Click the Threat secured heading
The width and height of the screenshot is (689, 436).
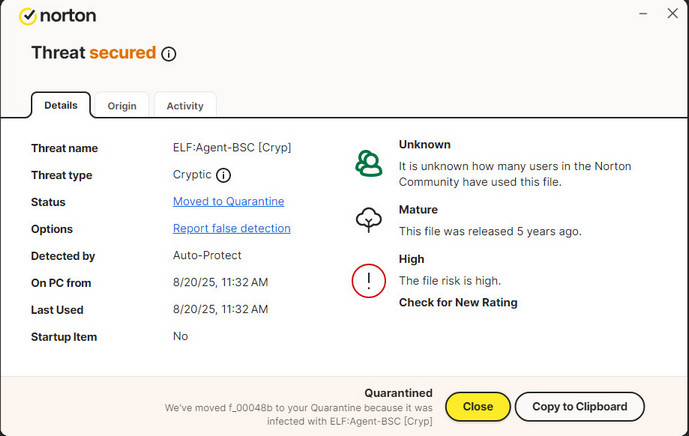coord(93,53)
